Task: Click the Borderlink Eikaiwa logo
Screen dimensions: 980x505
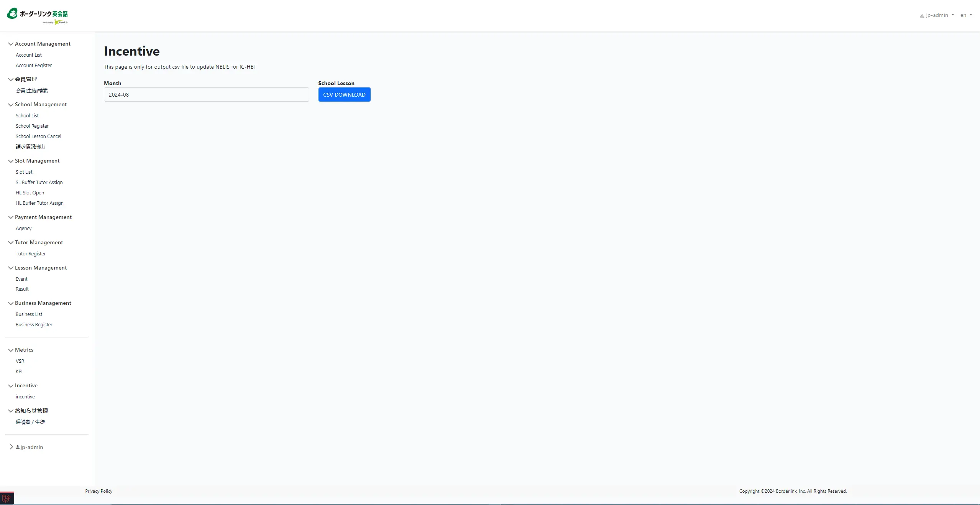Action: 37,15
